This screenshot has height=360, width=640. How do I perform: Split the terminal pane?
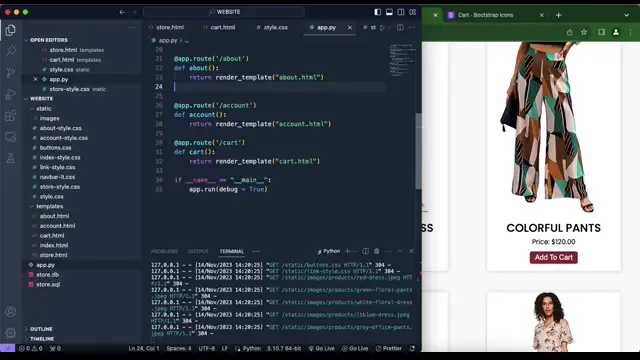point(365,251)
